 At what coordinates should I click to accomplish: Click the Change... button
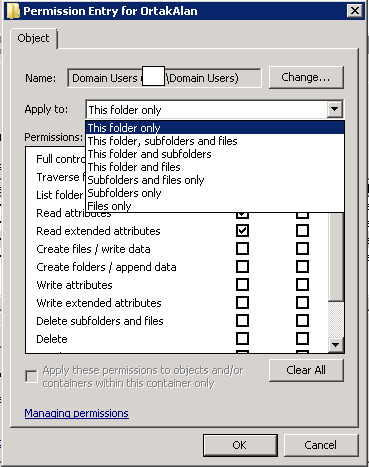tap(306, 77)
